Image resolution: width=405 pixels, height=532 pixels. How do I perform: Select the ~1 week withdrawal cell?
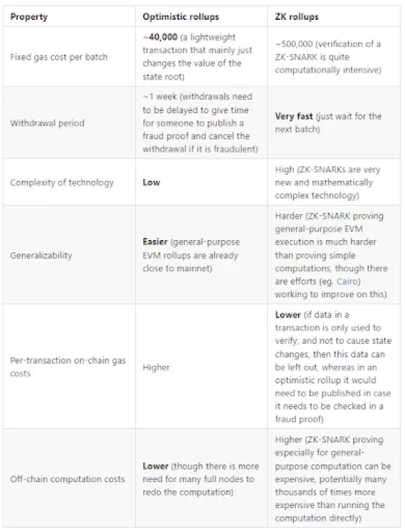(x=201, y=122)
